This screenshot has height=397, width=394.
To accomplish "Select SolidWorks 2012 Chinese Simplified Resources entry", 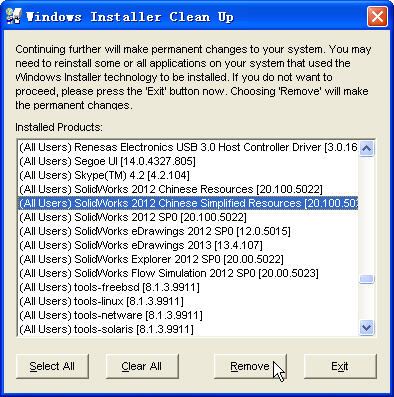I will click(x=188, y=203).
